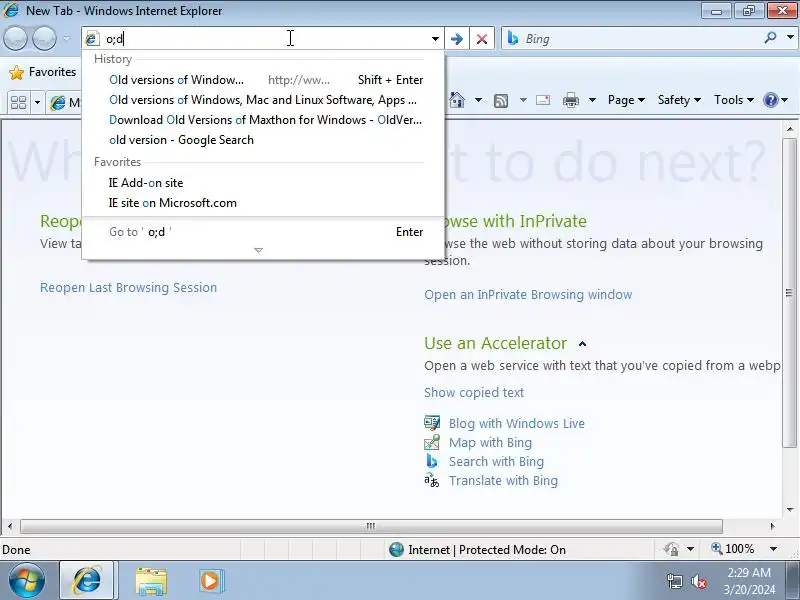Click the Translate with Bing icon
This screenshot has height=600, width=800.
pos(432,480)
